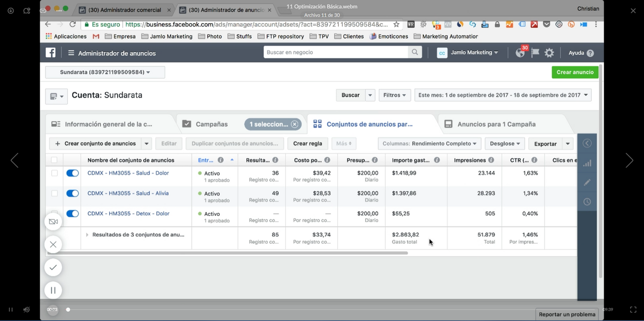Switch to Administrador comercial browser tab
Image resolution: width=644 pixels, height=321 pixels.
124,10
